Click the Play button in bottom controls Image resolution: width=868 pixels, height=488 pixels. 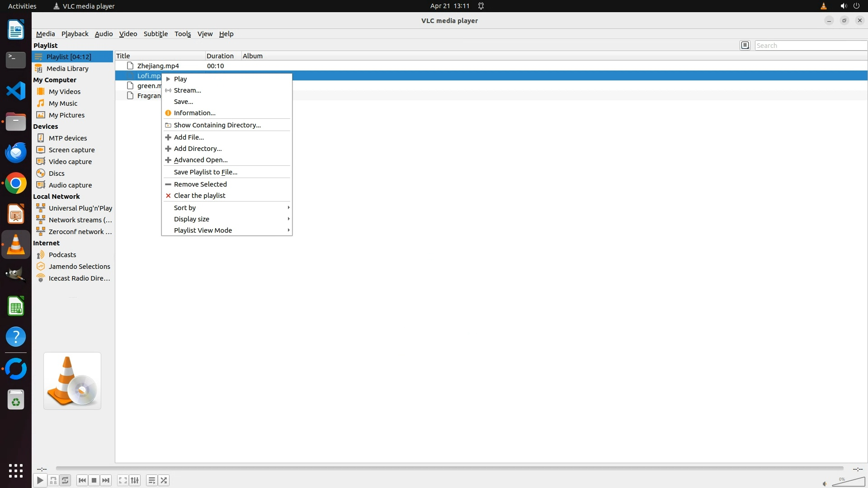tap(40, 480)
